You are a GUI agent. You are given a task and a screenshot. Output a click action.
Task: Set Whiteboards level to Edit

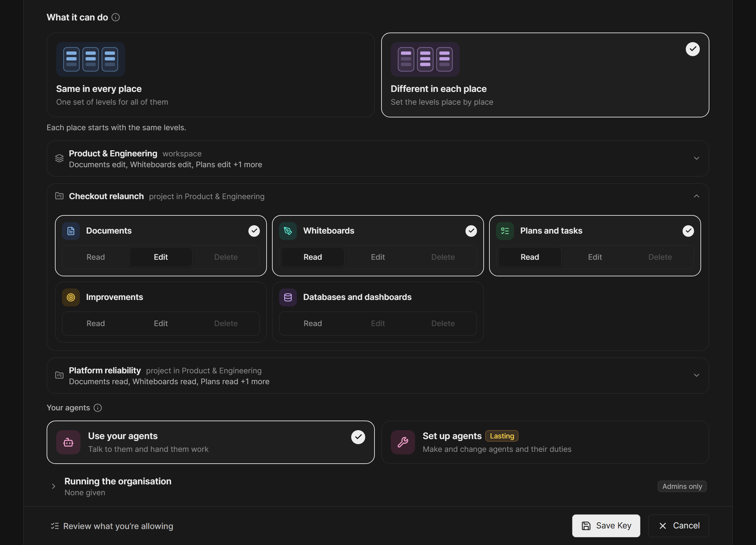coord(378,257)
